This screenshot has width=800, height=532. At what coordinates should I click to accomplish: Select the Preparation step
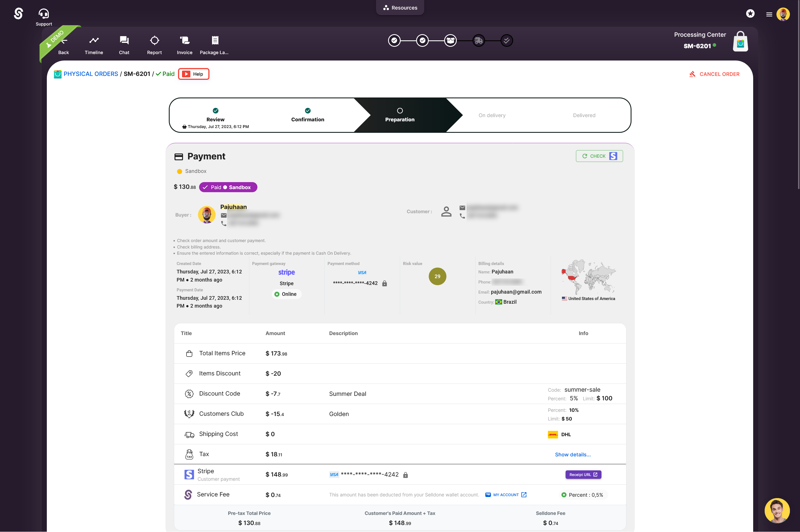pyautogui.click(x=400, y=115)
